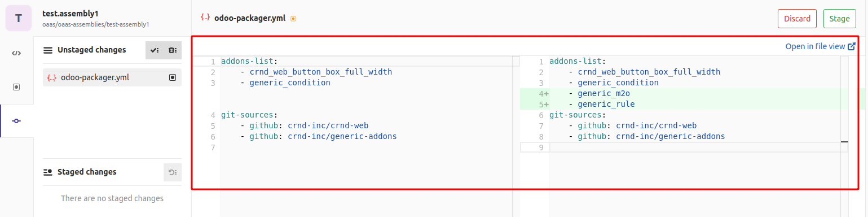
Task: Open the Open in file view link
Action: pyautogui.click(x=815, y=46)
